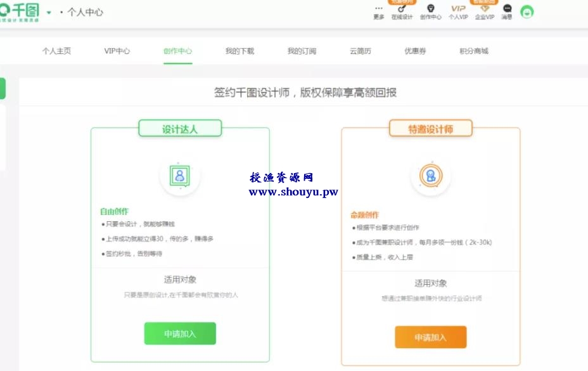The width and height of the screenshot is (588, 371).
Task: Click the 特邀设计师 card header
Action: (430, 129)
